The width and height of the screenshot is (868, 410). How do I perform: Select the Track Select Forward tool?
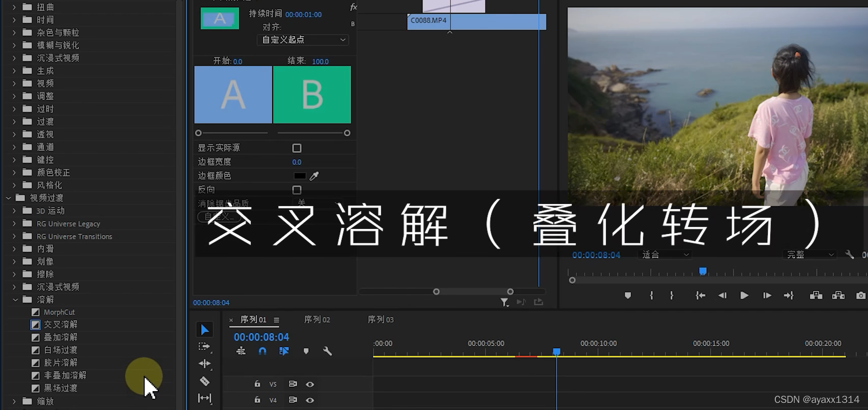click(205, 347)
